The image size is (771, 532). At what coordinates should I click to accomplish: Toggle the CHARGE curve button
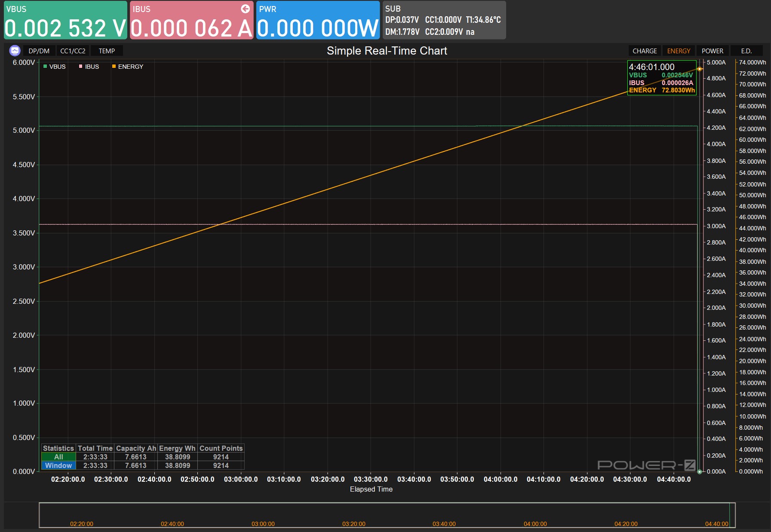point(645,51)
